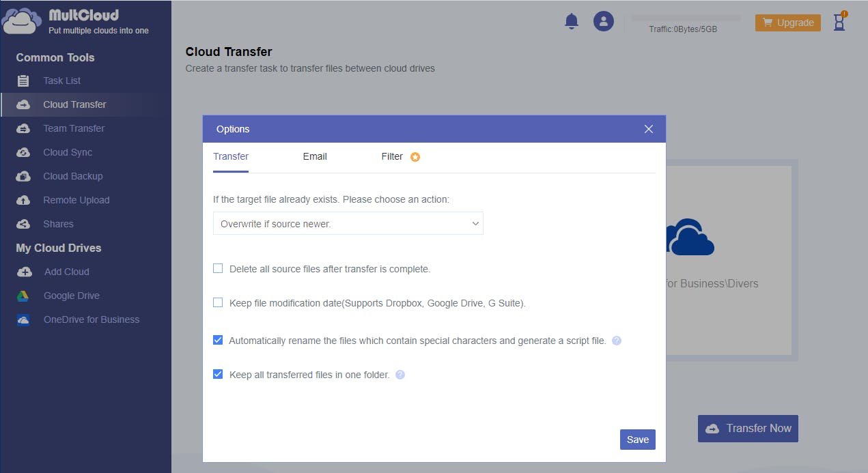
Task: Click the Google Drive drive icon
Action: [23, 296]
